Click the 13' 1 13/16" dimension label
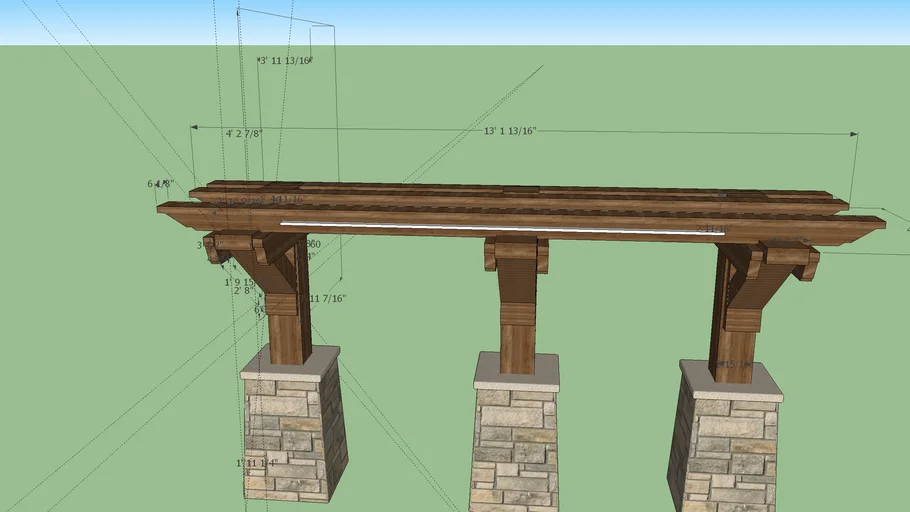The height and width of the screenshot is (512, 910). [x=510, y=131]
